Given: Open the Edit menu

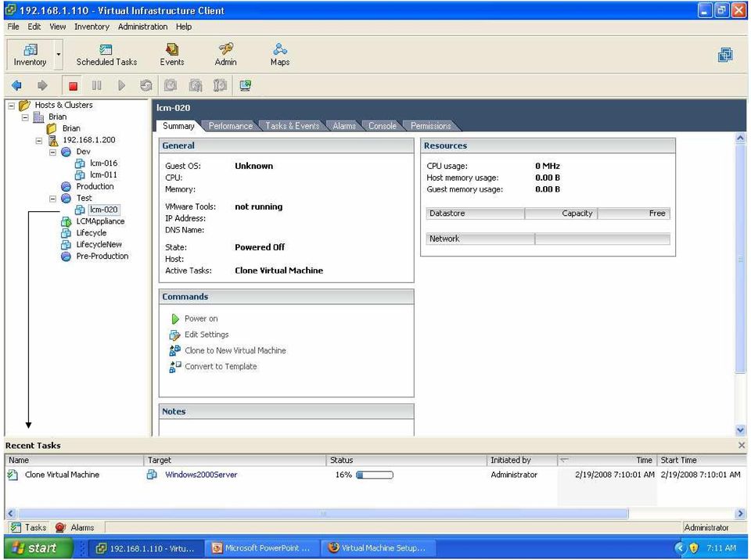Looking at the screenshot, I should tap(34, 27).
